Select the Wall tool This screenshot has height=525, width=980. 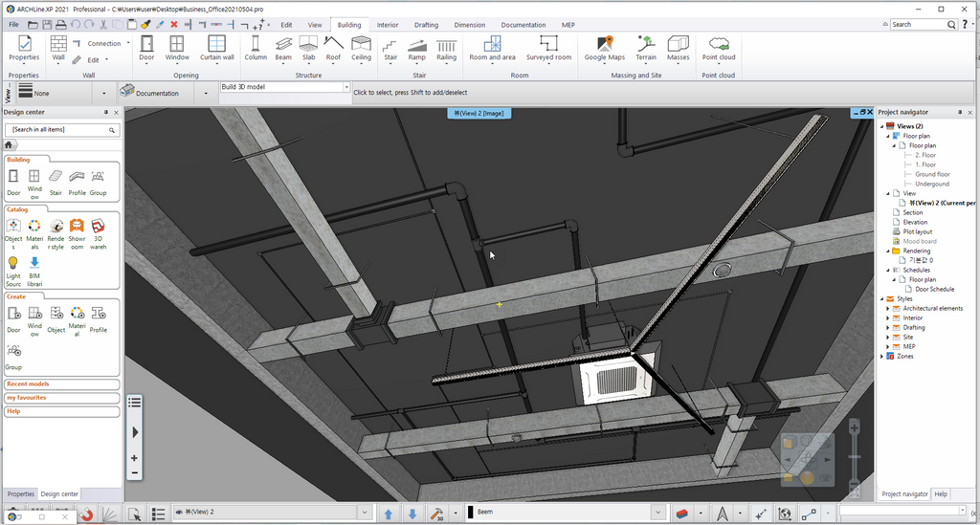pos(58,49)
